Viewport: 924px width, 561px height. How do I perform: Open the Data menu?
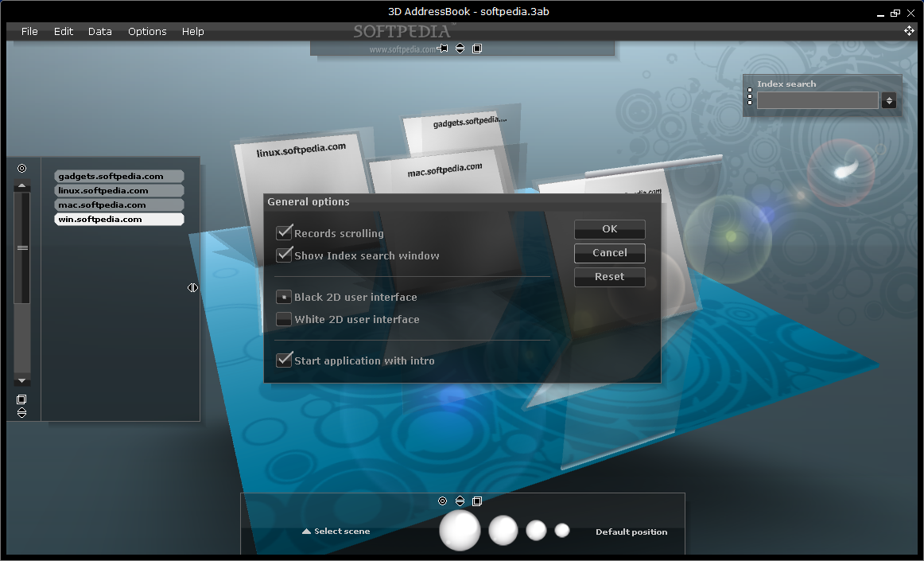tap(99, 31)
